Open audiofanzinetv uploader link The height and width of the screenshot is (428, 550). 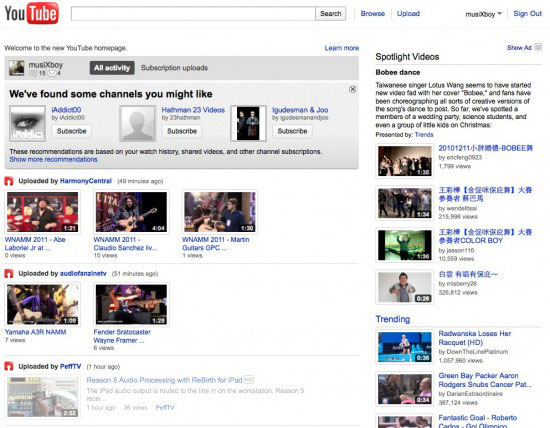click(83, 274)
